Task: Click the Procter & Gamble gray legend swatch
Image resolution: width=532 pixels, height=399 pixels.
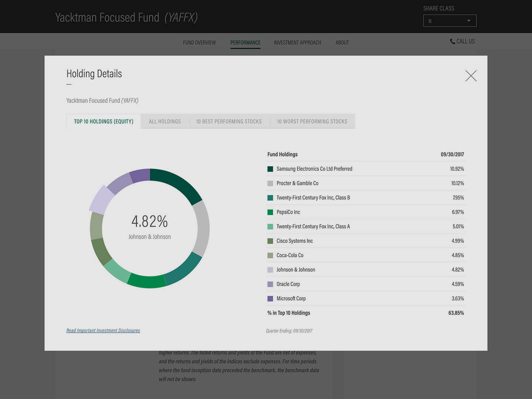Action: (x=270, y=183)
